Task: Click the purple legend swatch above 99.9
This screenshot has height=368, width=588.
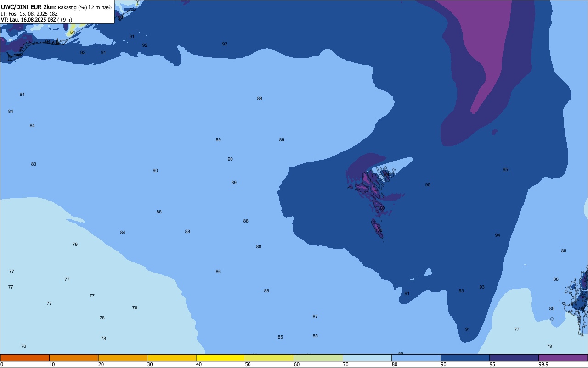Action: (563, 357)
